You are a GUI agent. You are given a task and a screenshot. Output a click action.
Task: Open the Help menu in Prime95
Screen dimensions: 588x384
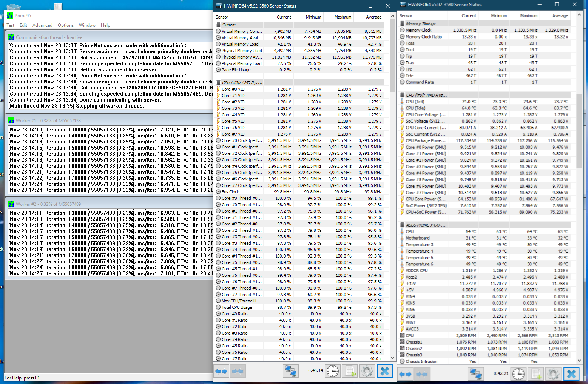(105, 25)
